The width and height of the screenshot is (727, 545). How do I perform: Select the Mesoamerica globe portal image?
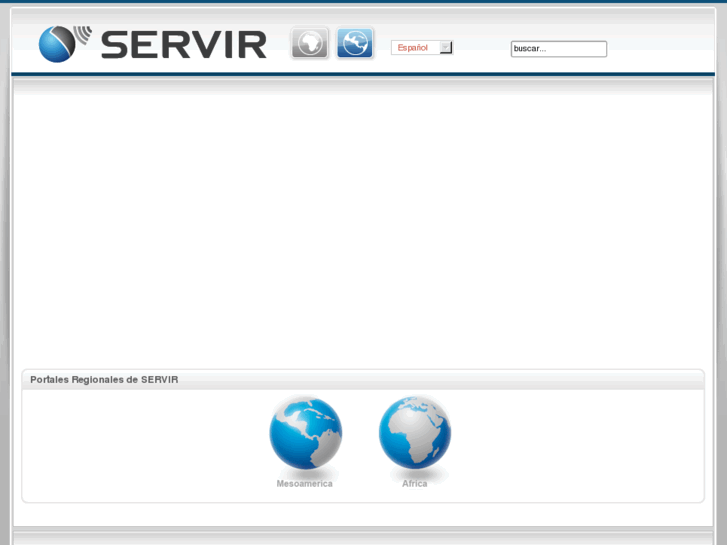pyautogui.click(x=306, y=432)
